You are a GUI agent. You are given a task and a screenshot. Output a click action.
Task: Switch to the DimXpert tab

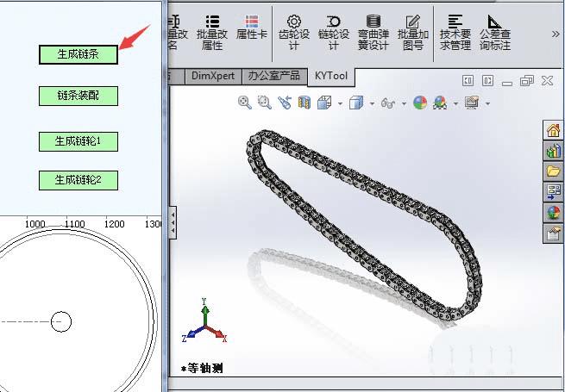(213, 76)
